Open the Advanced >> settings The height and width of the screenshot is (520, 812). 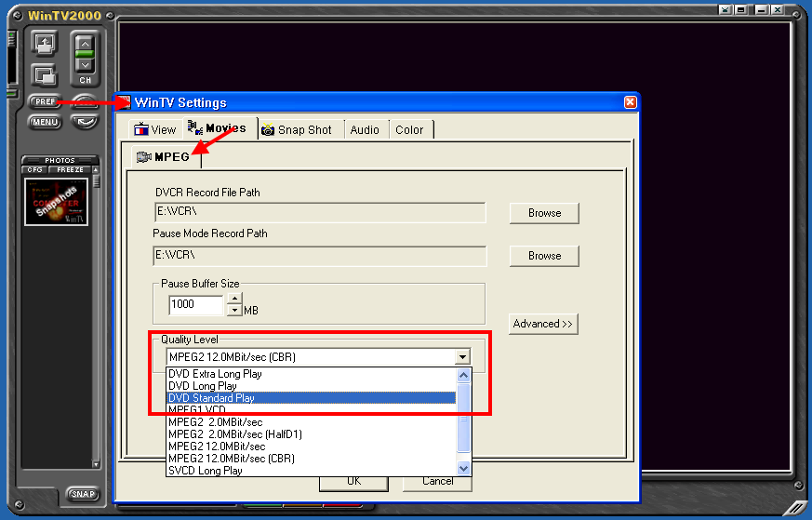coord(543,325)
